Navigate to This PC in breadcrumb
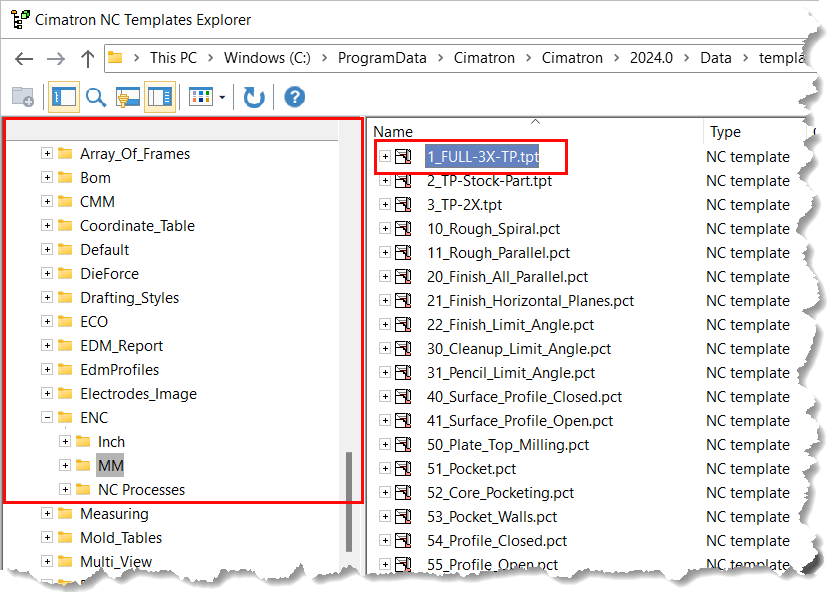827x592 pixels. [x=174, y=58]
